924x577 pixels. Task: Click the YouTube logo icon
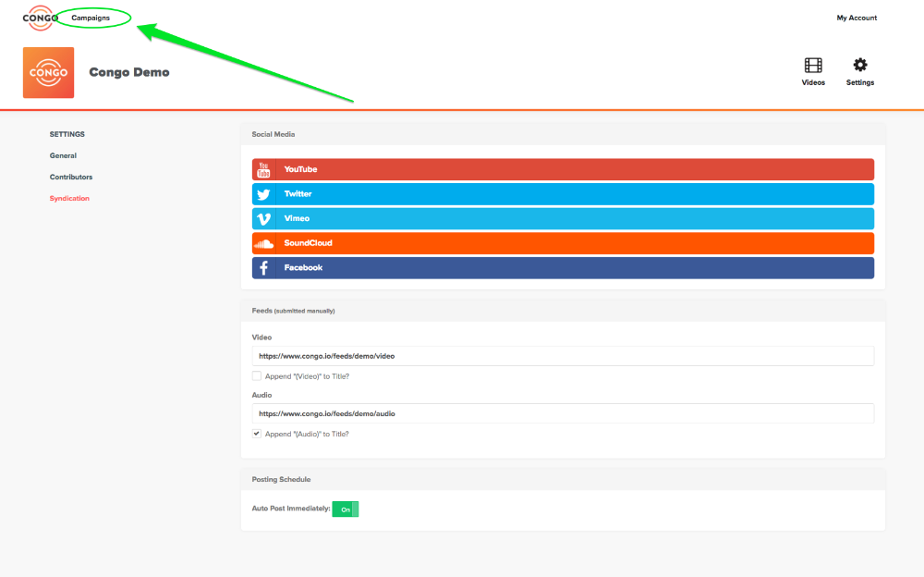(x=263, y=169)
